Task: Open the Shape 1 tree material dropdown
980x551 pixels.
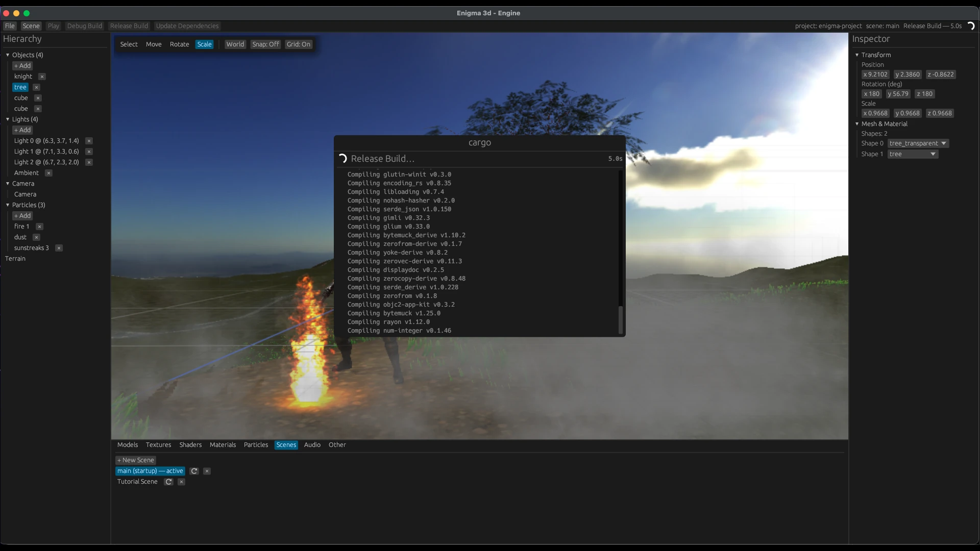Action: click(913, 154)
